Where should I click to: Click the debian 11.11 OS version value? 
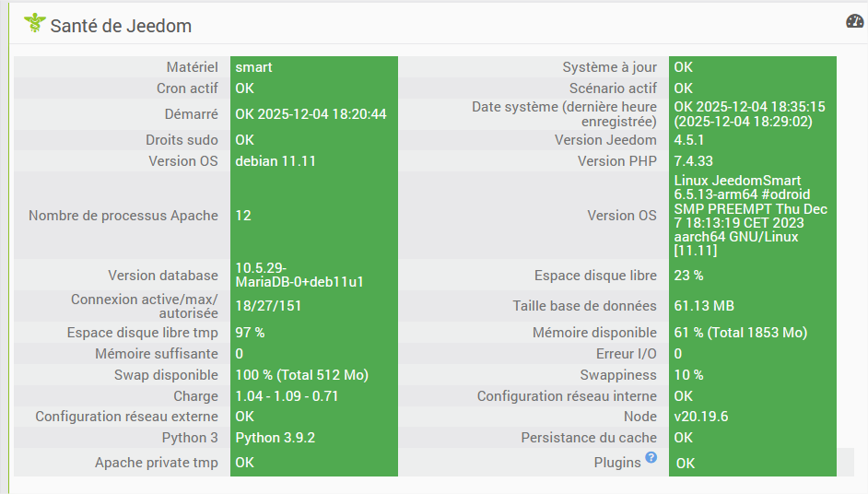(276, 161)
